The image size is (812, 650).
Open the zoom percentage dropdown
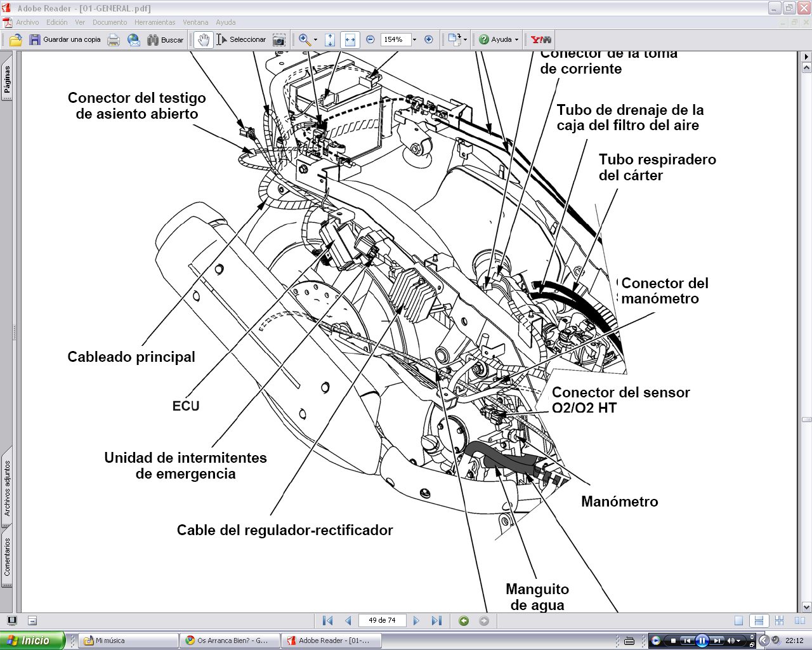414,39
